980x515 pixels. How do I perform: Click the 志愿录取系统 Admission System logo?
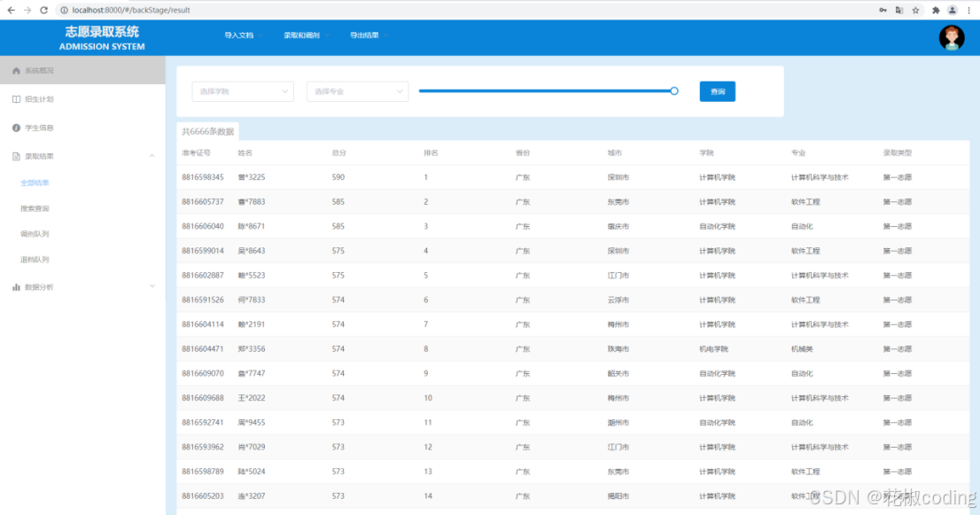(102, 37)
